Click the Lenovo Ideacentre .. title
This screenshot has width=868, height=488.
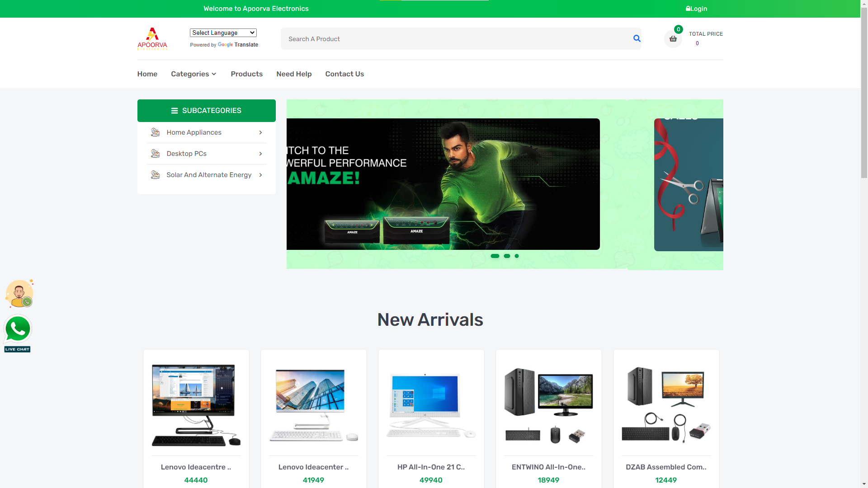point(196,467)
